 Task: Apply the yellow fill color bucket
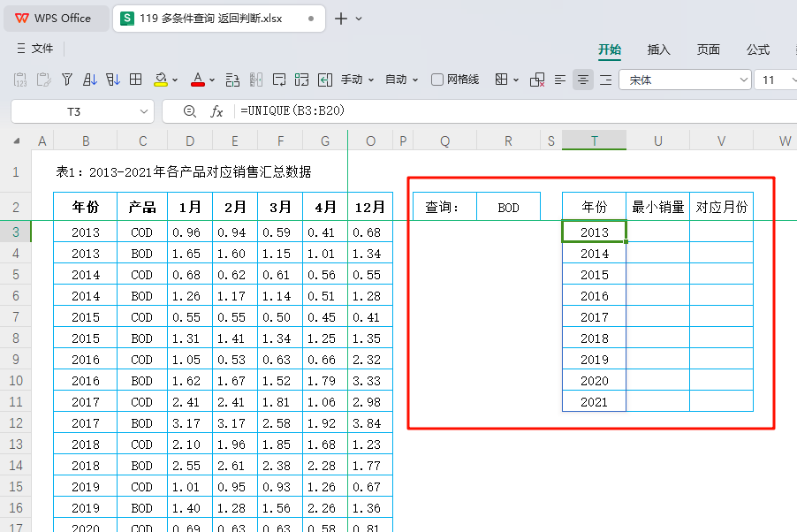click(x=161, y=80)
